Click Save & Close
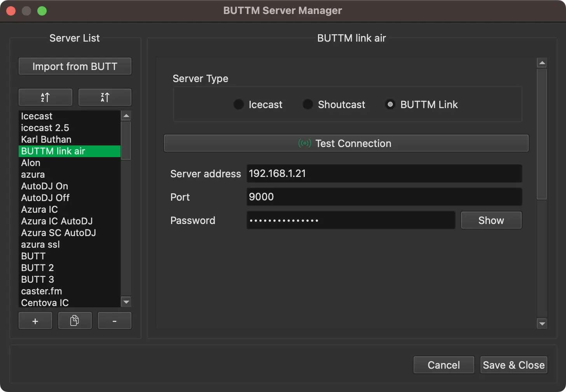The width and height of the screenshot is (566, 392). 514,365
